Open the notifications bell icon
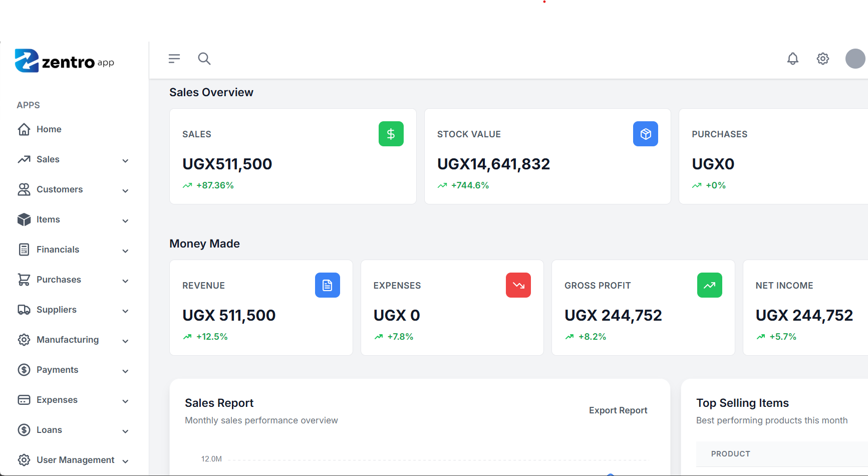This screenshot has height=476, width=868. point(793,59)
